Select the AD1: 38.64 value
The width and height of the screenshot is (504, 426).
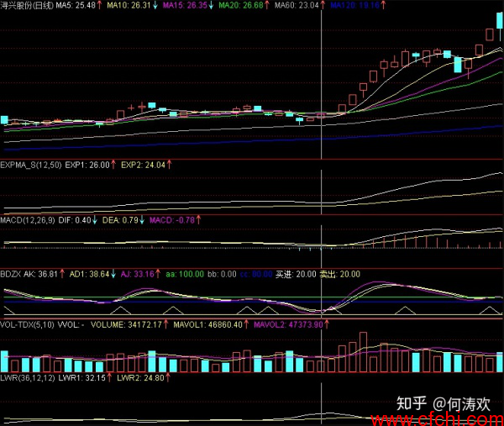pos(90,274)
